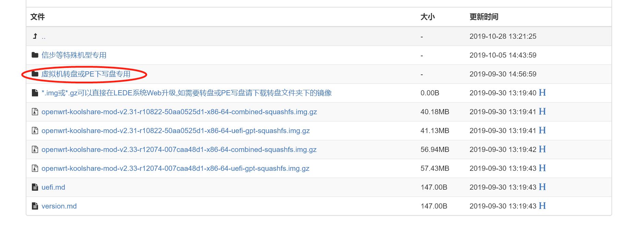The height and width of the screenshot is (225, 644).
Task: Download v2.33 x86-64-uefi-gpt-squashfs.img.gz
Action: [x=175, y=168]
